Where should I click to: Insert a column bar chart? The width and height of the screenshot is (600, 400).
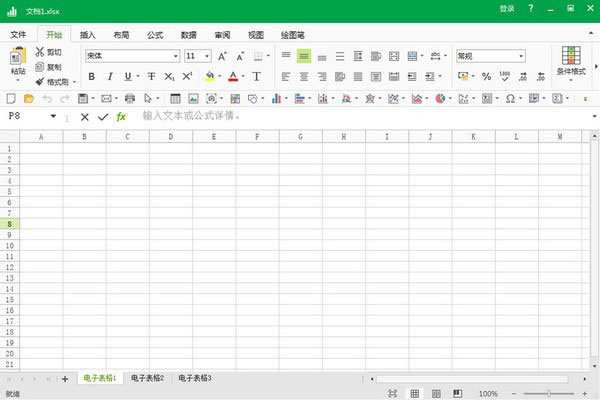click(276, 99)
